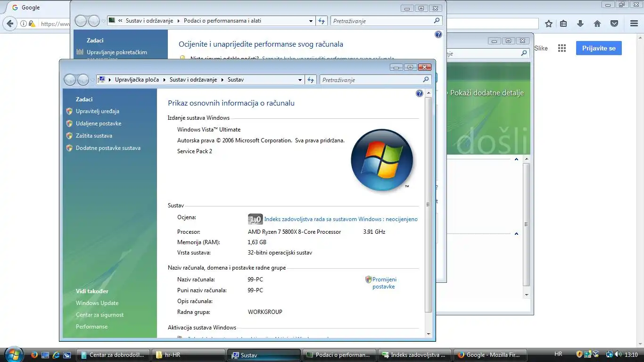Open Sustav address bar dropdown arrow
644x362 pixels.
[300, 80]
